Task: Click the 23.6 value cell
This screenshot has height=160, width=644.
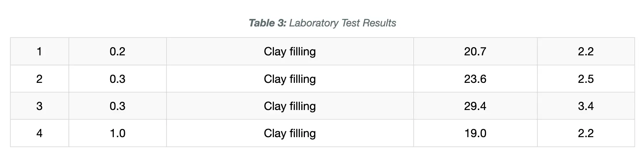Action: (x=475, y=79)
